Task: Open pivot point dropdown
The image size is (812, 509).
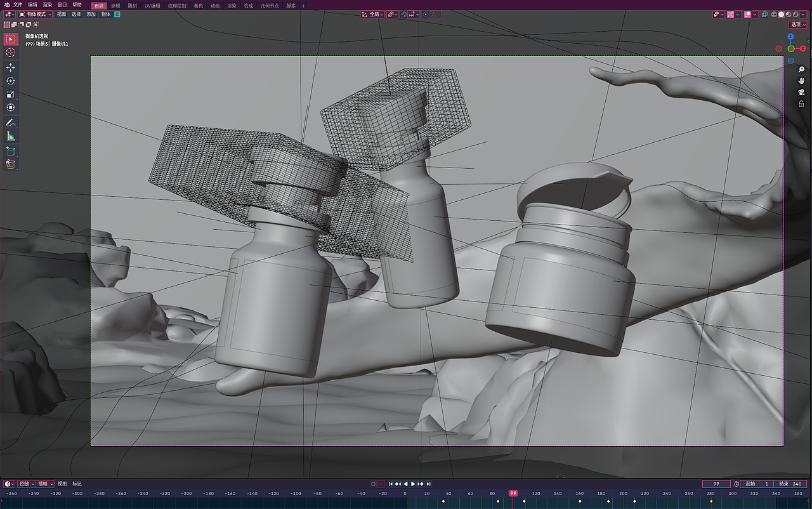Action: (x=392, y=14)
